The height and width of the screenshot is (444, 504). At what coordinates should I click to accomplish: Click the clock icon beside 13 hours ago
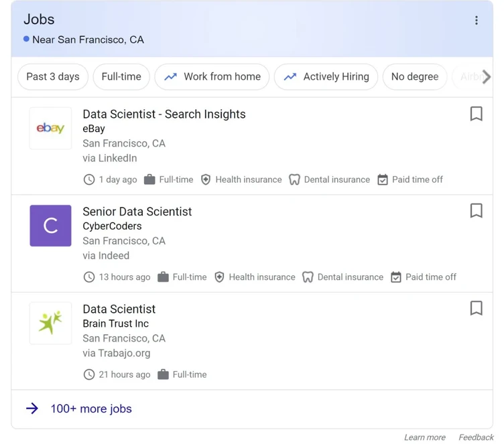pyautogui.click(x=89, y=277)
